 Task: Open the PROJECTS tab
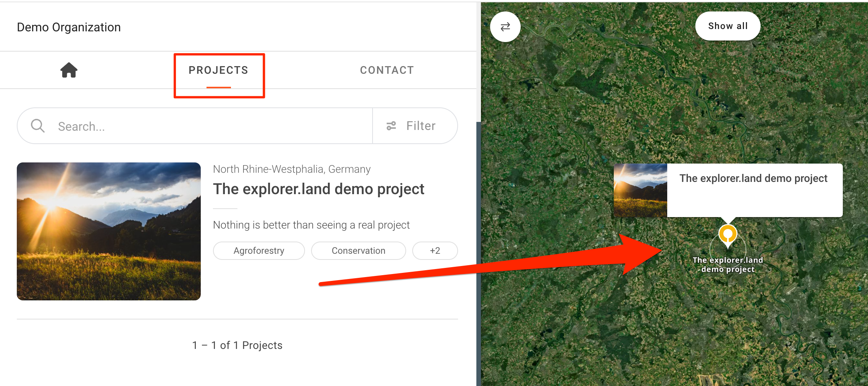click(218, 70)
